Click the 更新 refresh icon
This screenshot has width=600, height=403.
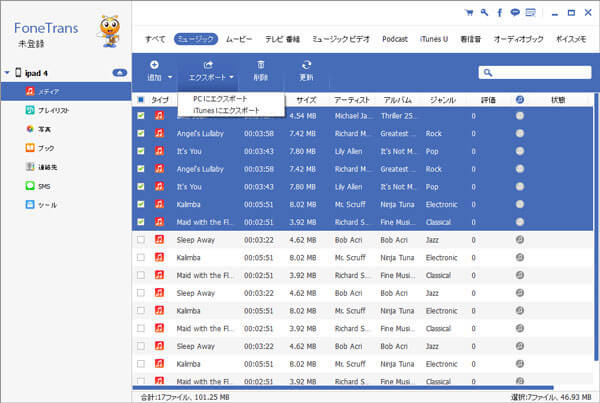point(307,65)
